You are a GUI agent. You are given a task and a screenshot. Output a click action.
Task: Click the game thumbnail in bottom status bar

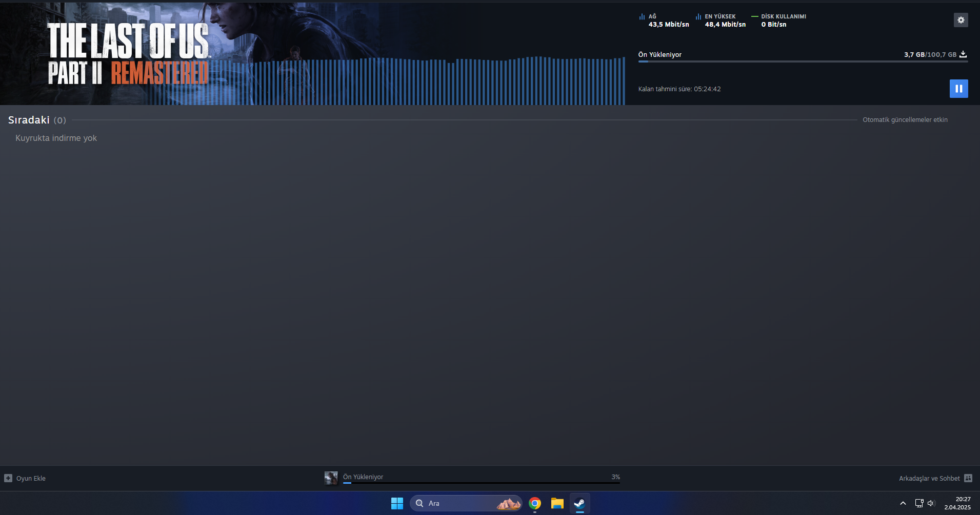tap(331, 478)
